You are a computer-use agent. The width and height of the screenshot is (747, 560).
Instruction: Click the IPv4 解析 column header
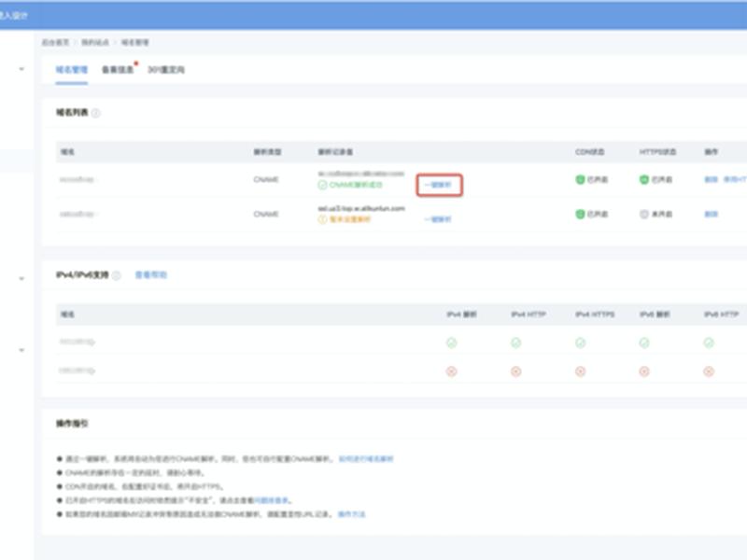pos(461,315)
